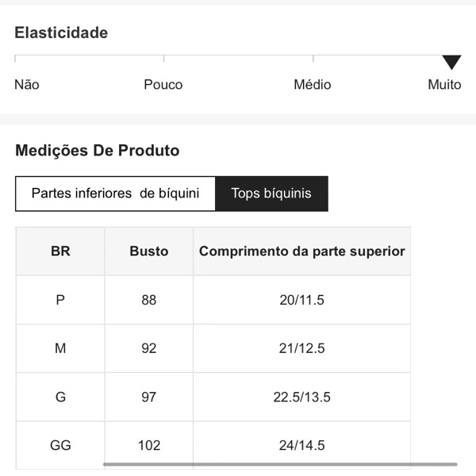Select the size GG row label
Screen dimensions: 476x476
point(60,445)
